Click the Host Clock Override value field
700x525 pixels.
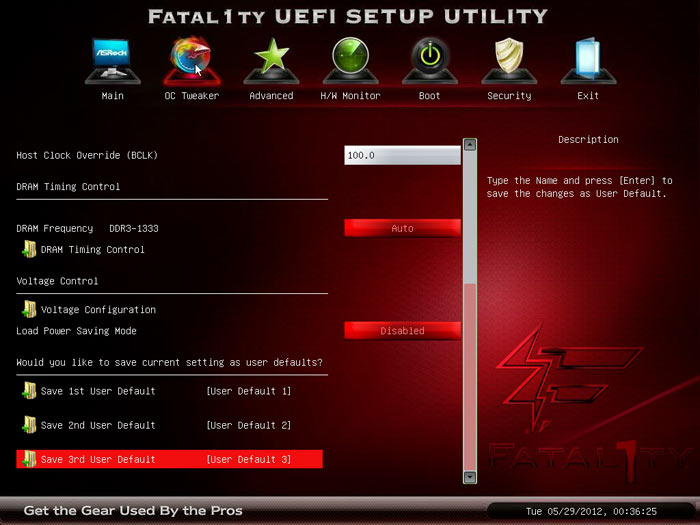pyautogui.click(x=402, y=155)
